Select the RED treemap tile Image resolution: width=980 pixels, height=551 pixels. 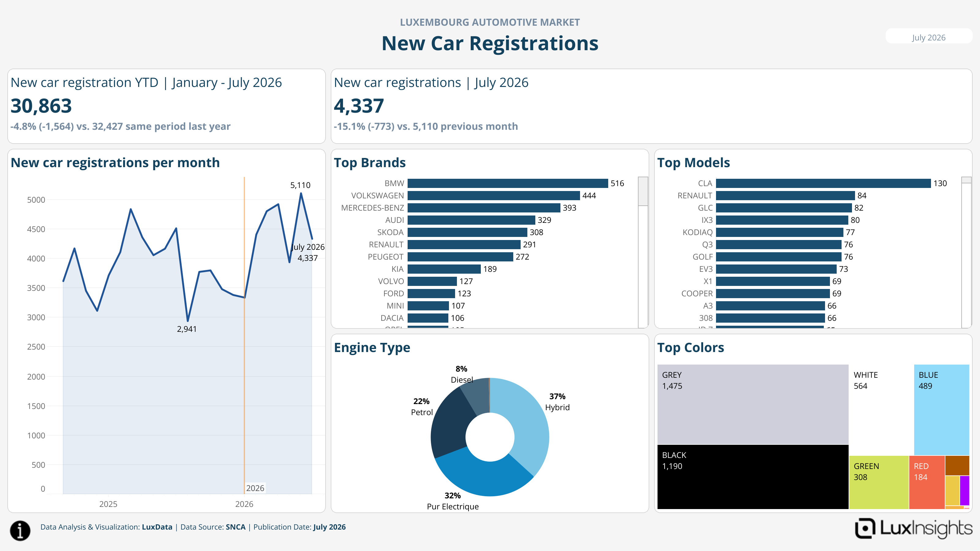pyautogui.click(x=927, y=482)
